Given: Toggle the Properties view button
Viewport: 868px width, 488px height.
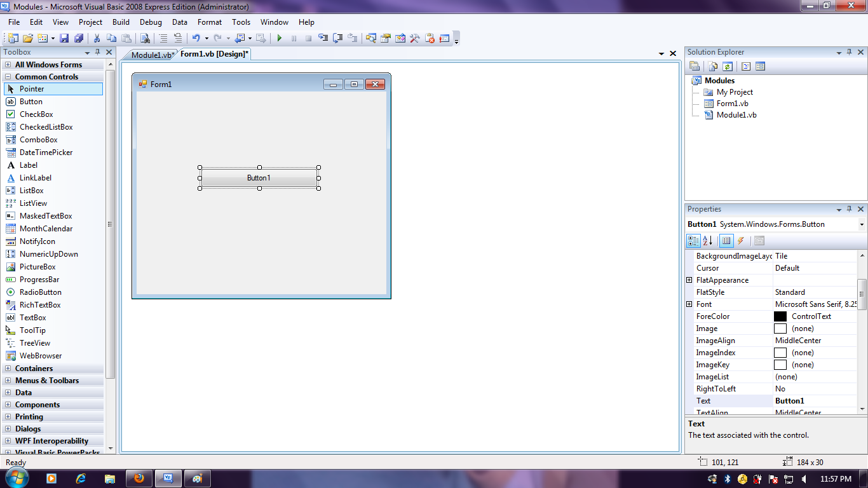Looking at the screenshot, I should (726, 241).
